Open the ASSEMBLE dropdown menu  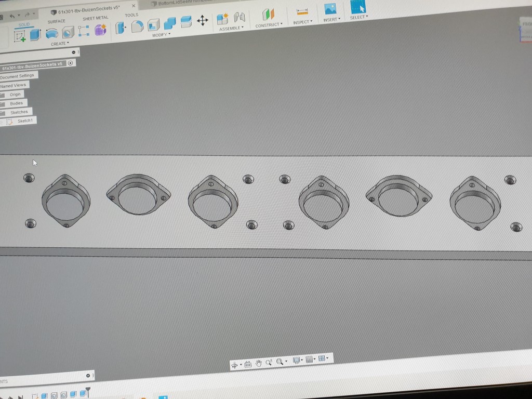pyautogui.click(x=231, y=29)
